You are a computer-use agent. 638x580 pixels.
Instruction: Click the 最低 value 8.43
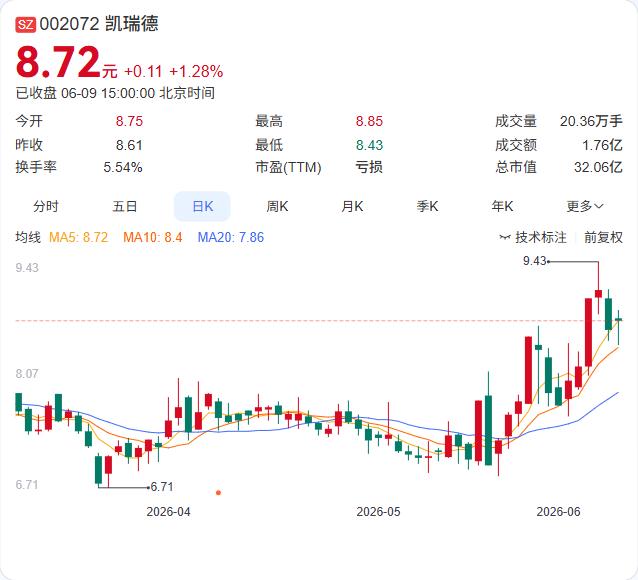[369, 145]
